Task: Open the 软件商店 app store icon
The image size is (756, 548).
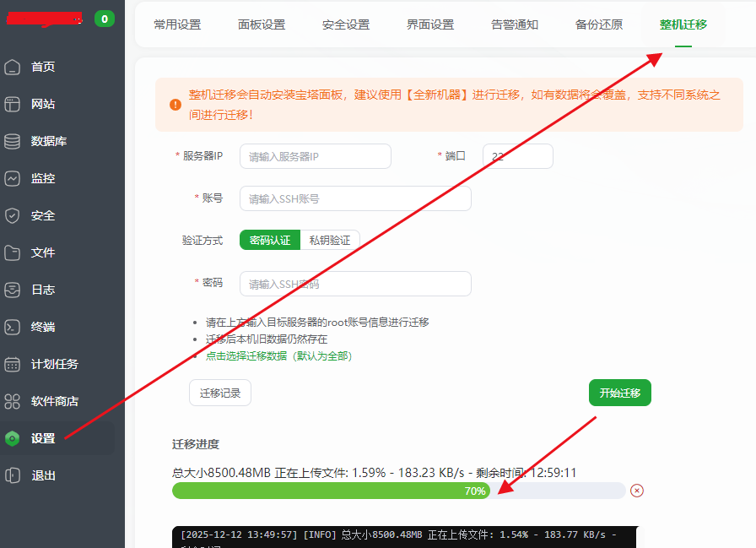Action: pyautogui.click(x=12, y=401)
